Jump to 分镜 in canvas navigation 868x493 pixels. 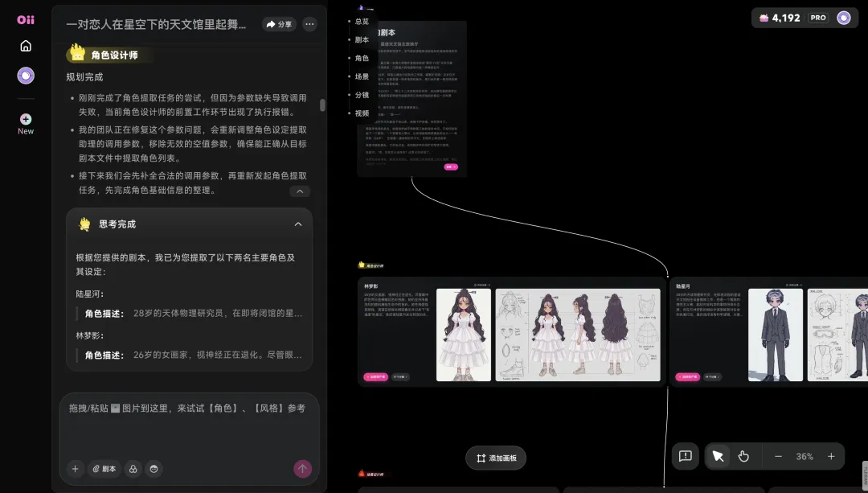[362, 95]
